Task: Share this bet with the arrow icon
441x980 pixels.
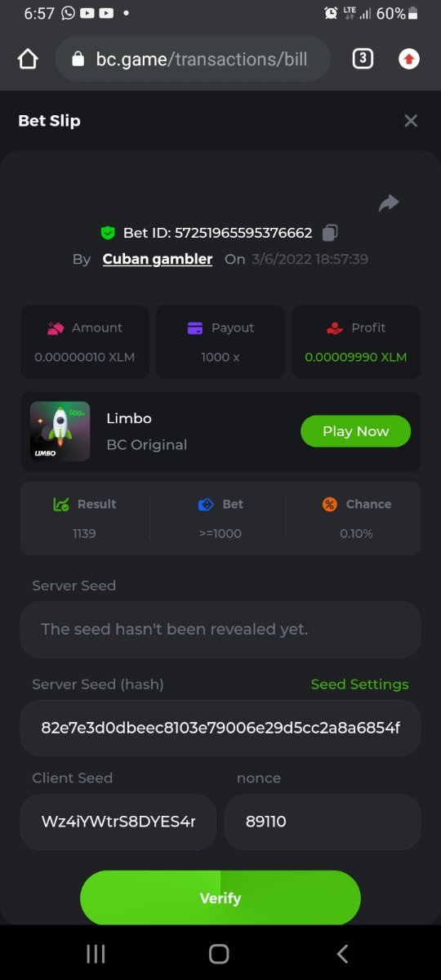Action: pos(389,203)
